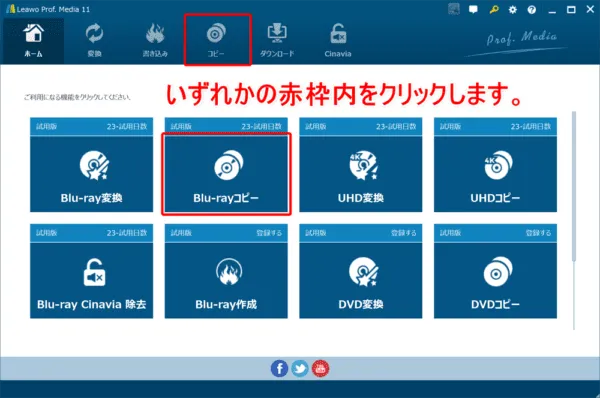Open the YouTube social link
600x398 pixels.
click(x=320, y=369)
